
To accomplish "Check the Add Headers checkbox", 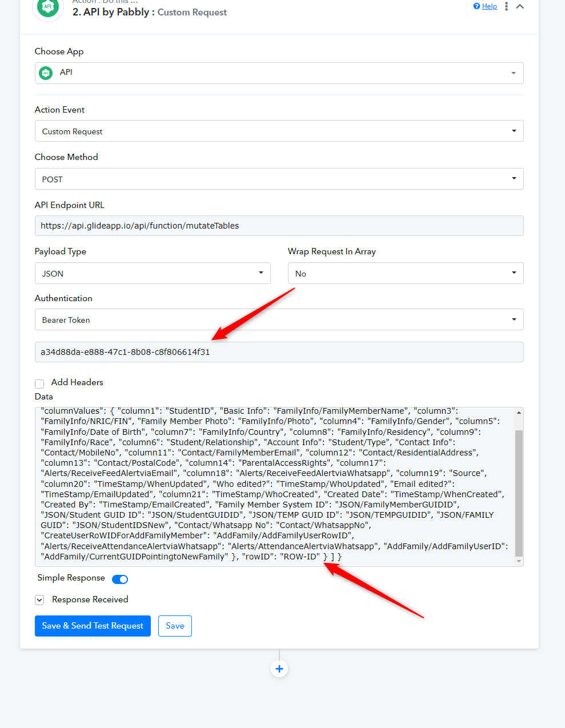I will click(39, 383).
